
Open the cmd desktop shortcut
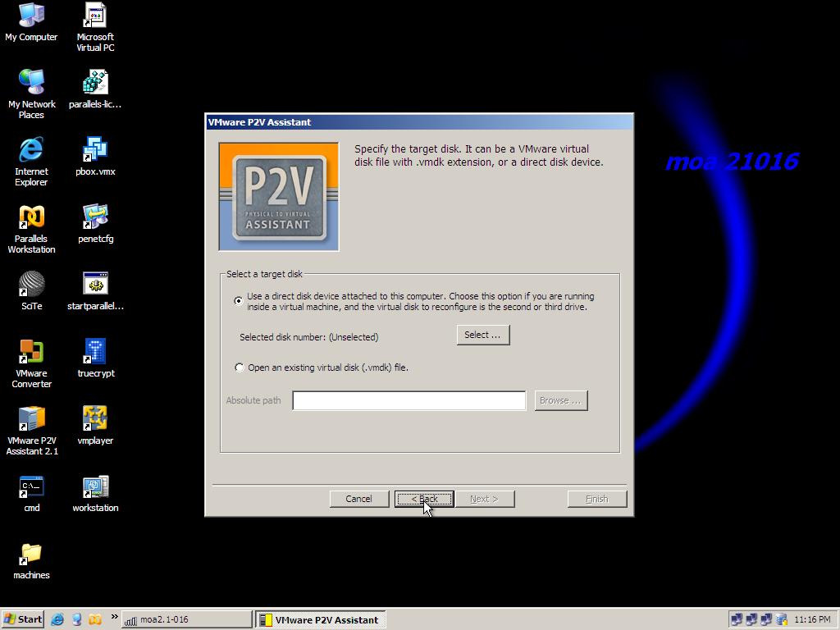click(31, 486)
